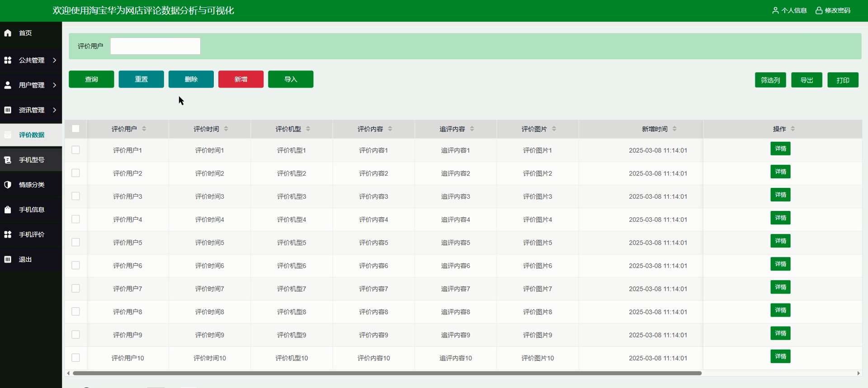Sort by the 评价用户 column arrows
The image size is (868, 388).
pos(144,129)
